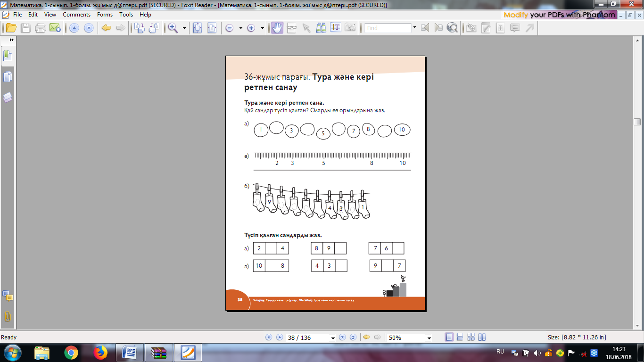Open the Windows Start menu

coord(12,353)
